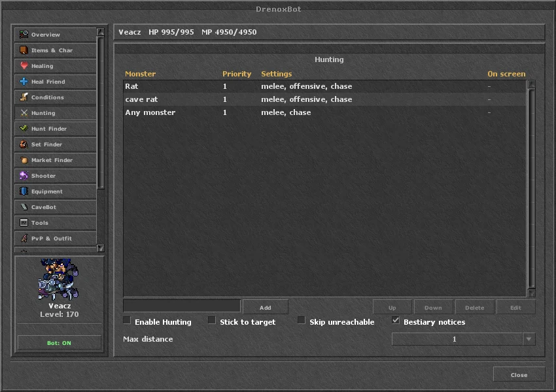Click the PvP & Outfit icon

point(24,238)
